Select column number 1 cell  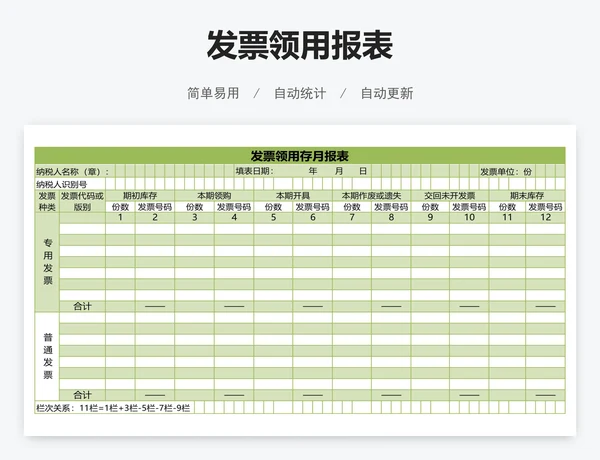(x=120, y=218)
